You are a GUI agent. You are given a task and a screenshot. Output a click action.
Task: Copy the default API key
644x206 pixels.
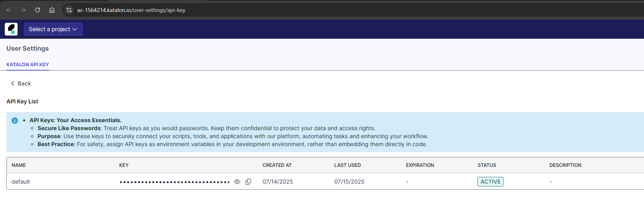click(248, 182)
